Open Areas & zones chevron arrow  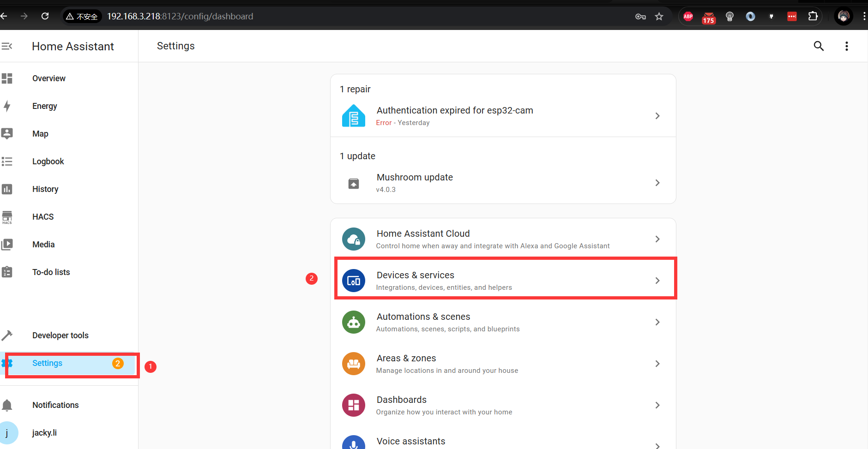click(x=657, y=364)
